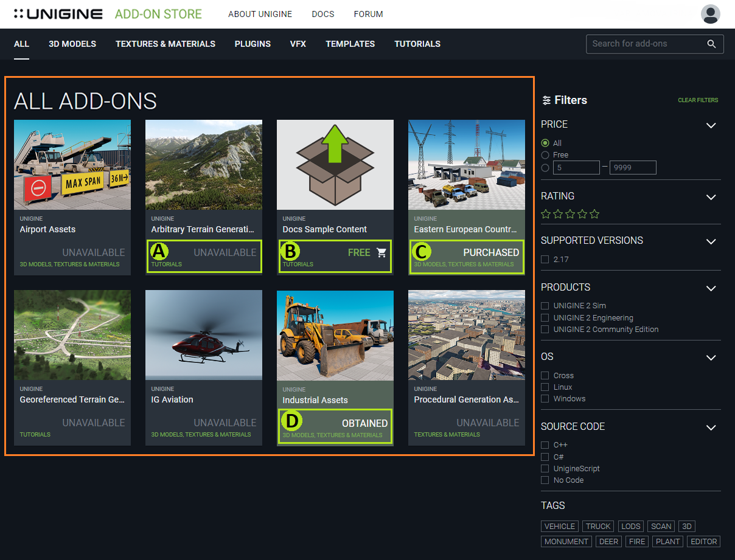Select the VEHICLE tag

tap(560, 527)
